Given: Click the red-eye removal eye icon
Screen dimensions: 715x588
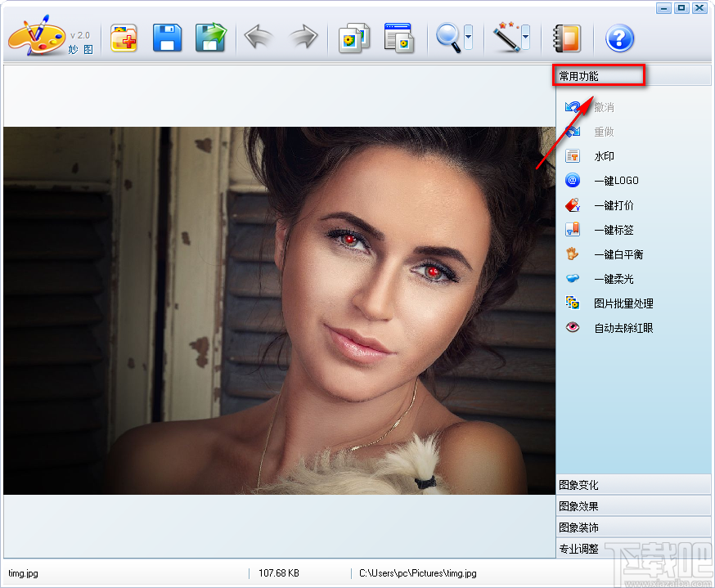Looking at the screenshot, I should click(x=573, y=327).
